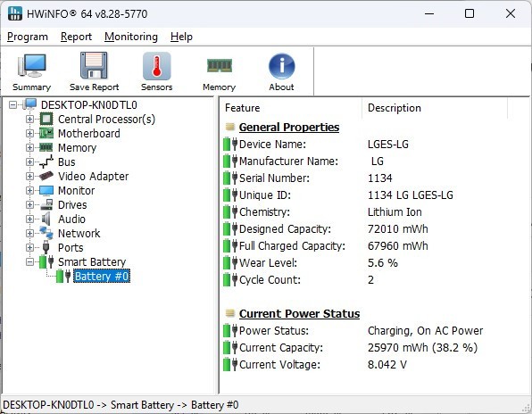Select the Video Adapter tree label
The image size is (532, 414).
tap(94, 177)
